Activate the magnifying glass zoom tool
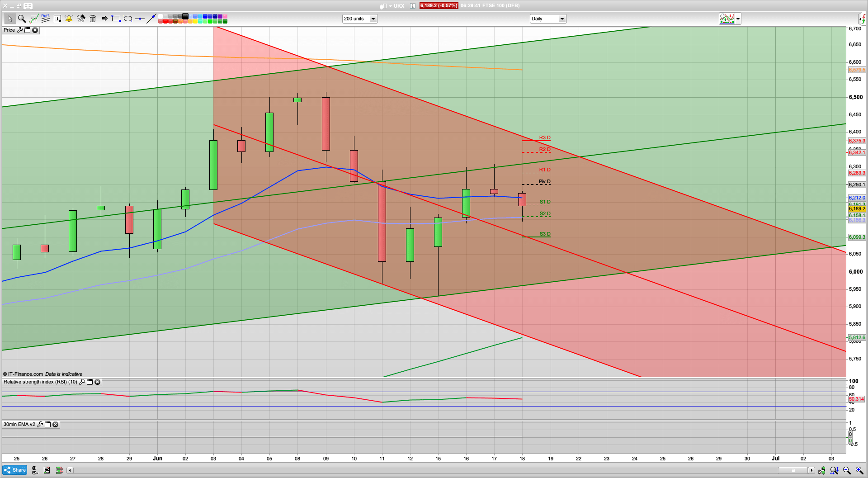This screenshot has height=478, width=868. 21,19
